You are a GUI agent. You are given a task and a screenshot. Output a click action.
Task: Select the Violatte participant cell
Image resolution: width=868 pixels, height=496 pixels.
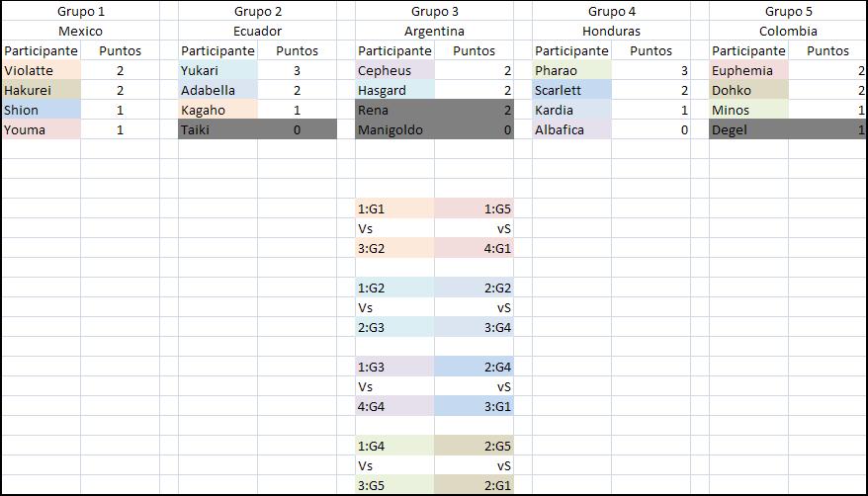42,70
